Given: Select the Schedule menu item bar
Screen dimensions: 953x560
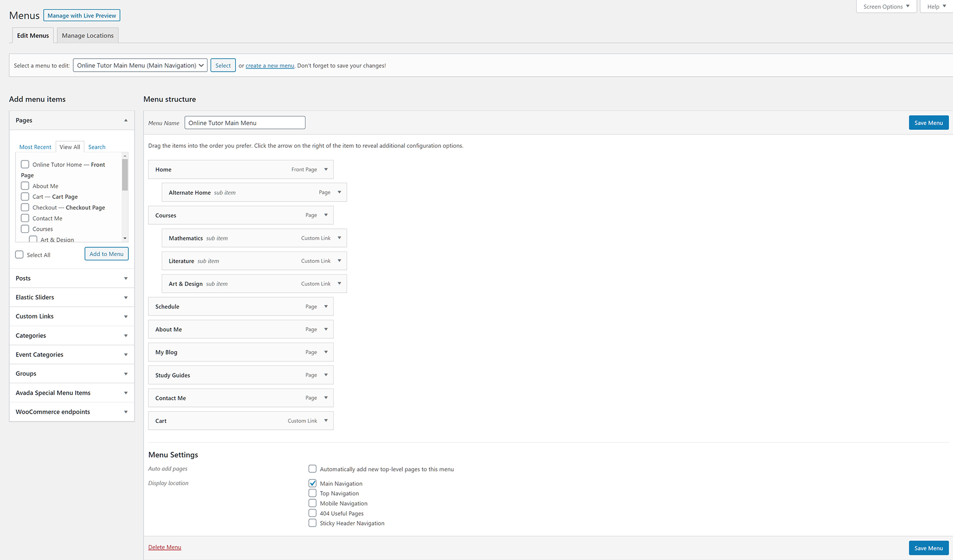Looking at the screenshot, I should [x=241, y=307].
